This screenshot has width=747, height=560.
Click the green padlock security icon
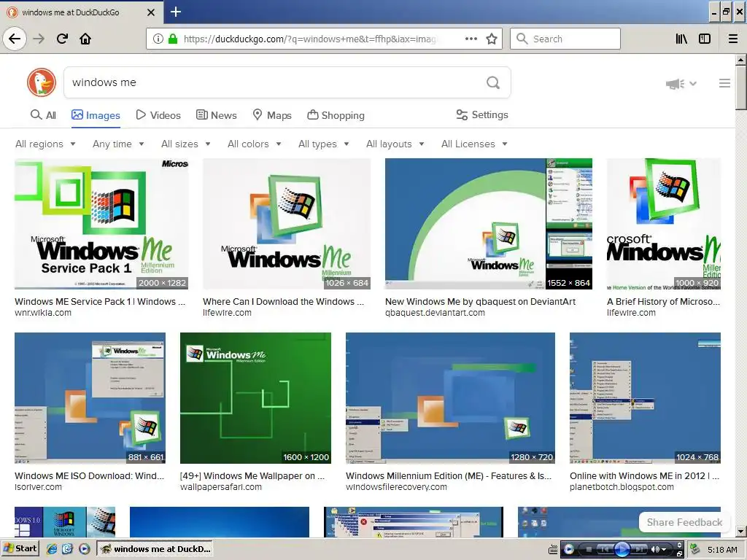coord(172,39)
